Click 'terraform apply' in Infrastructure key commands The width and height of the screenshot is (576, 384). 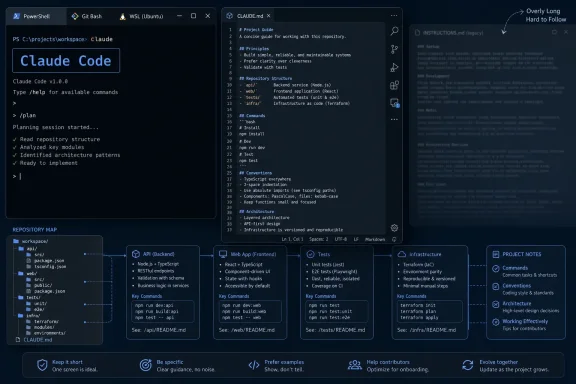tap(419, 317)
